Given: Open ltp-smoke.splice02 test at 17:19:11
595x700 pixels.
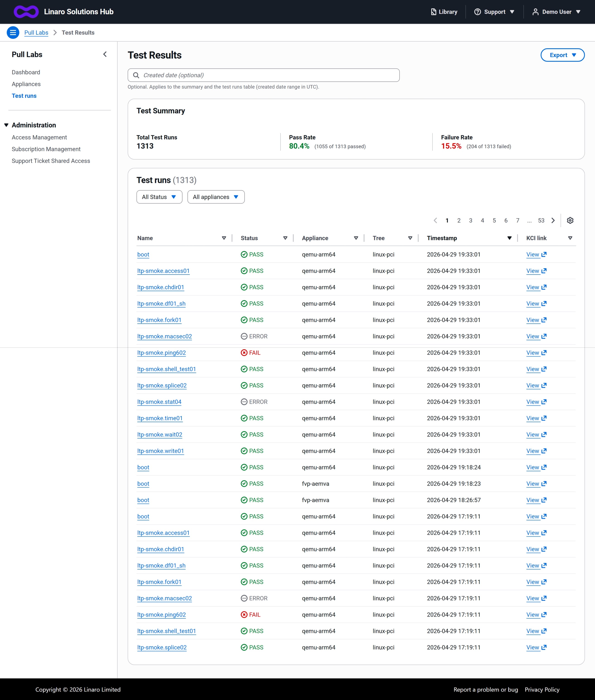Looking at the screenshot, I should click(162, 647).
